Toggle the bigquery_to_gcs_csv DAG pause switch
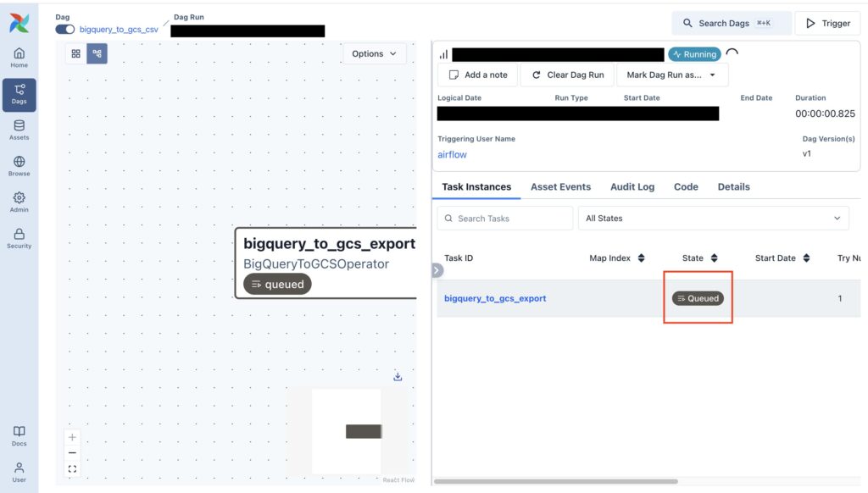The height and width of the screenshot is (493, 868). 65,30
